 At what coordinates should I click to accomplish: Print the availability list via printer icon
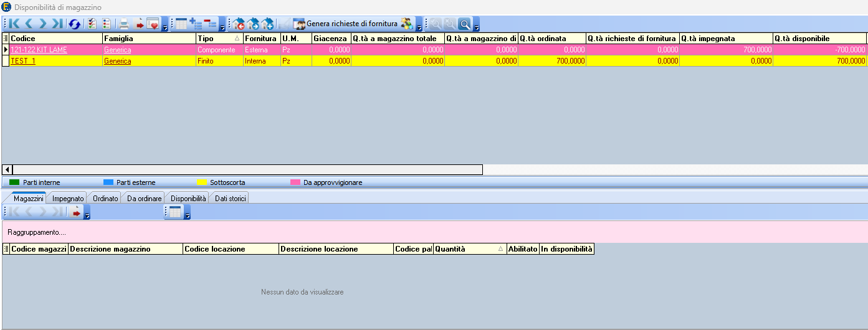[x=123, y=24]
